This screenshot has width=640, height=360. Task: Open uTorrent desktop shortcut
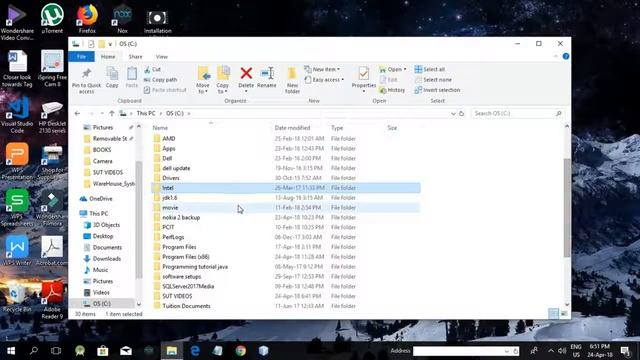pyautogui.click(x=52, y=18)
